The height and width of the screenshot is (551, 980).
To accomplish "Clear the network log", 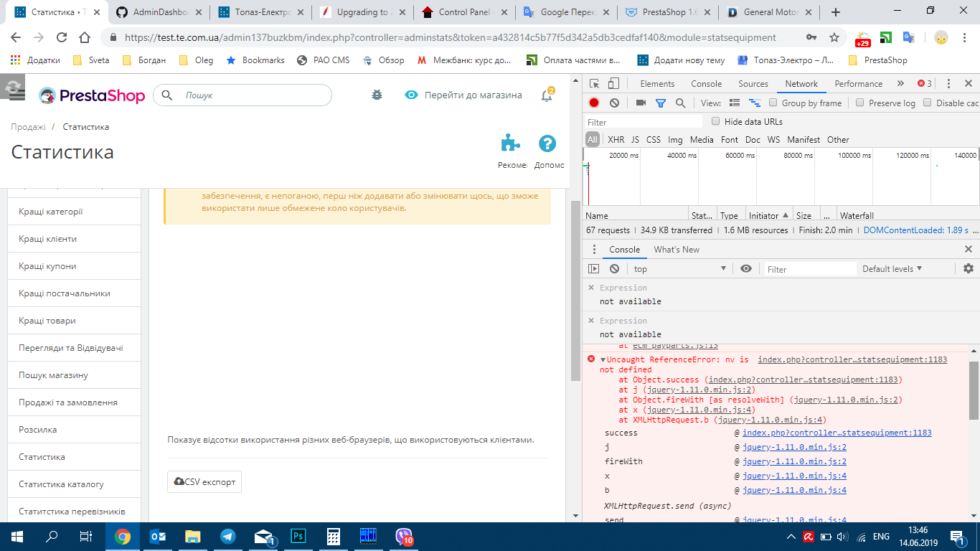I will click(614, 103).
